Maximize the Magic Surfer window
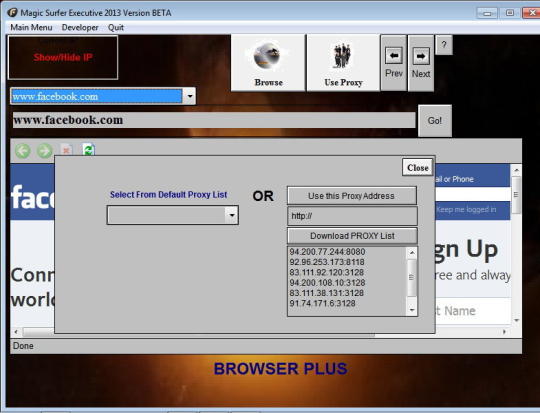Screen dimensions: 540x413 510,13
